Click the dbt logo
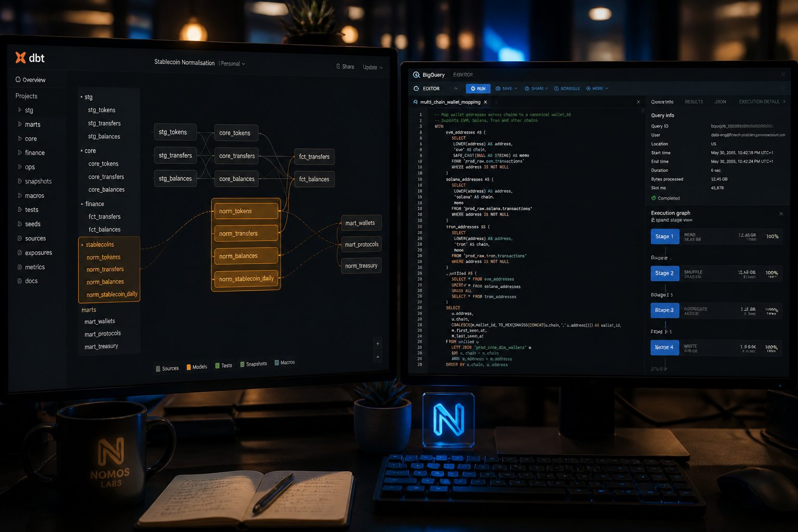Image resolution: width=798 pixels, height=532 pixels. (30, 58)
